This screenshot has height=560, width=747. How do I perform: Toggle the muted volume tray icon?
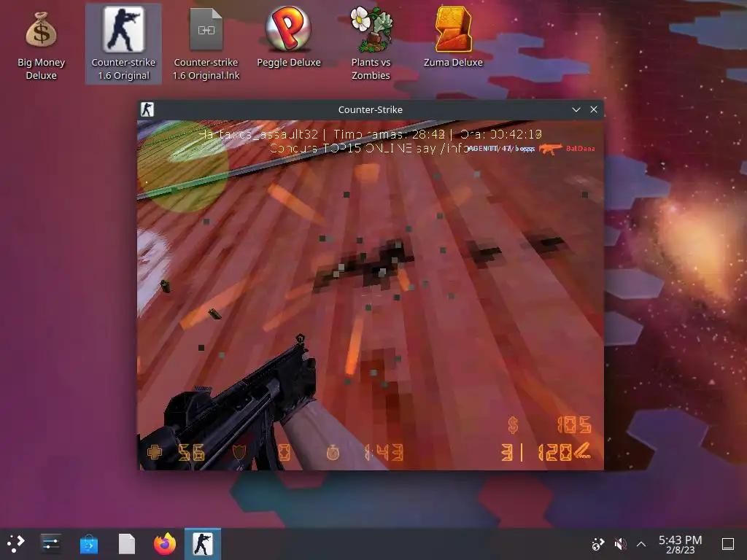pyautogui.click(x=620, y=544)
